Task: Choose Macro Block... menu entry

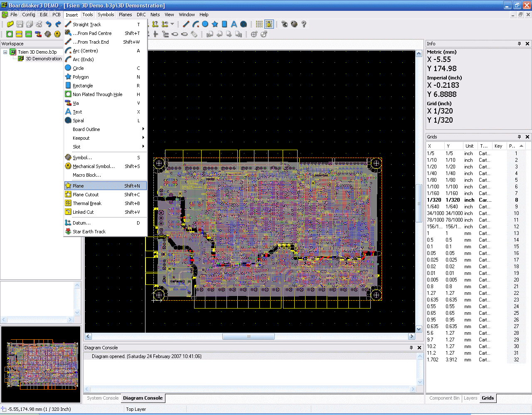Action: click(x=105, y=175)
